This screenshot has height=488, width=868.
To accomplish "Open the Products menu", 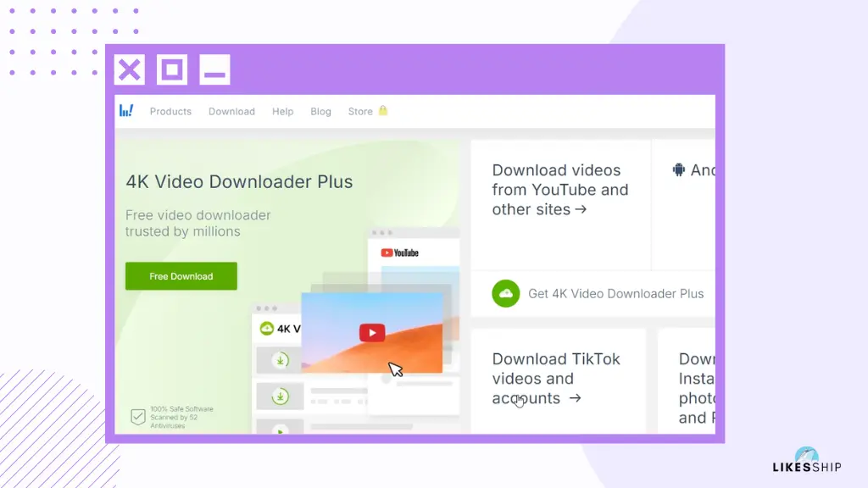I will click(170, 111).
